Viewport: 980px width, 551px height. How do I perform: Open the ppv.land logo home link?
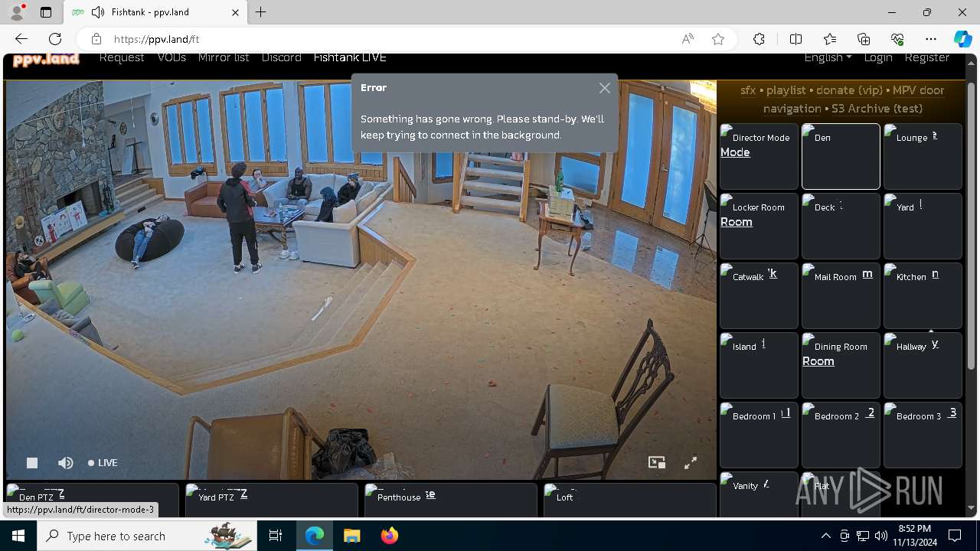[46, 58]
